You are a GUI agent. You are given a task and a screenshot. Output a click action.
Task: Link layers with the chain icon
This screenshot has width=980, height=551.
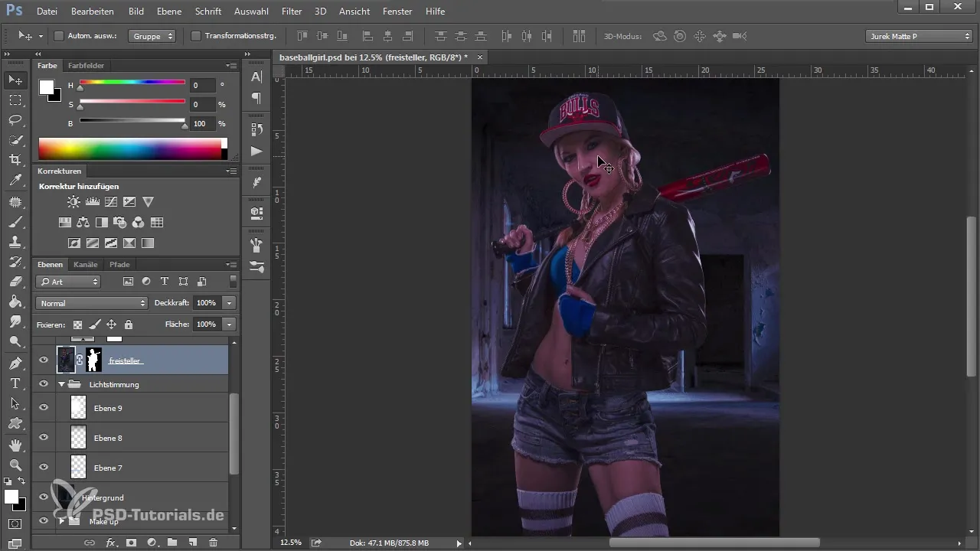click(90, 543)
